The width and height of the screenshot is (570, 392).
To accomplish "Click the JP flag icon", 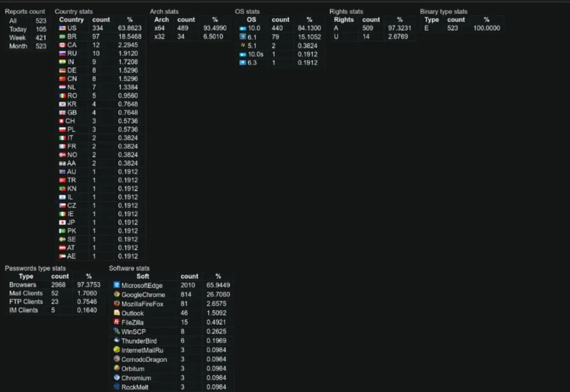I will pyautogui.click(x=62, y=223).
